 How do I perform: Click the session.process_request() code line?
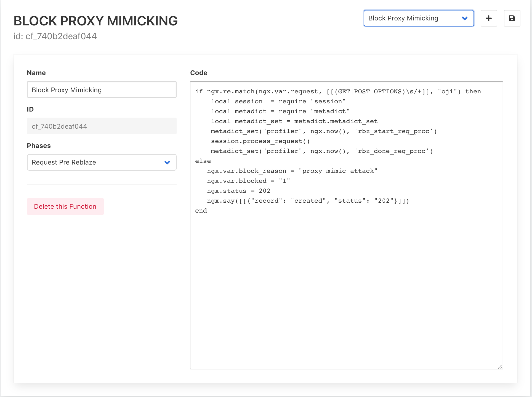pyautogui.click(x=260, y=141)
